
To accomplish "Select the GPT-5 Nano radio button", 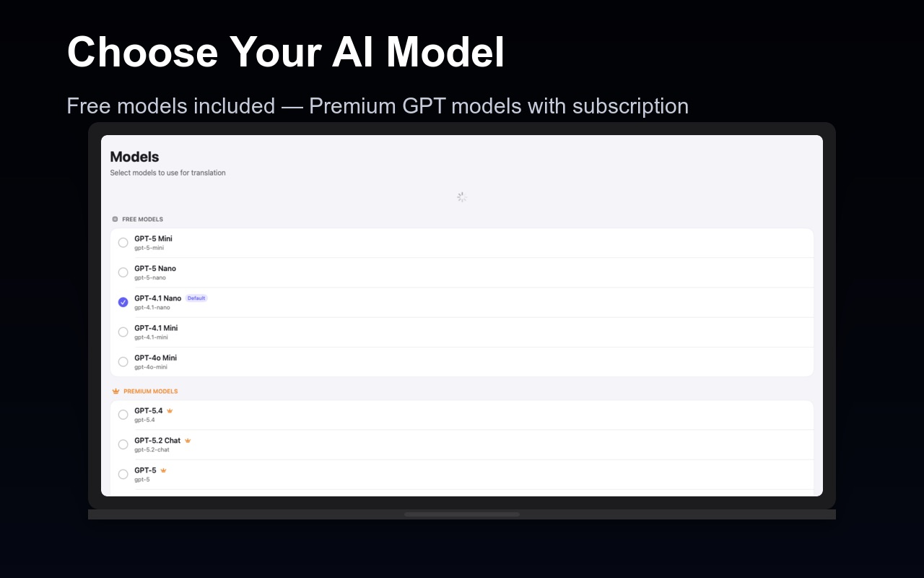I will pos(123,272).
